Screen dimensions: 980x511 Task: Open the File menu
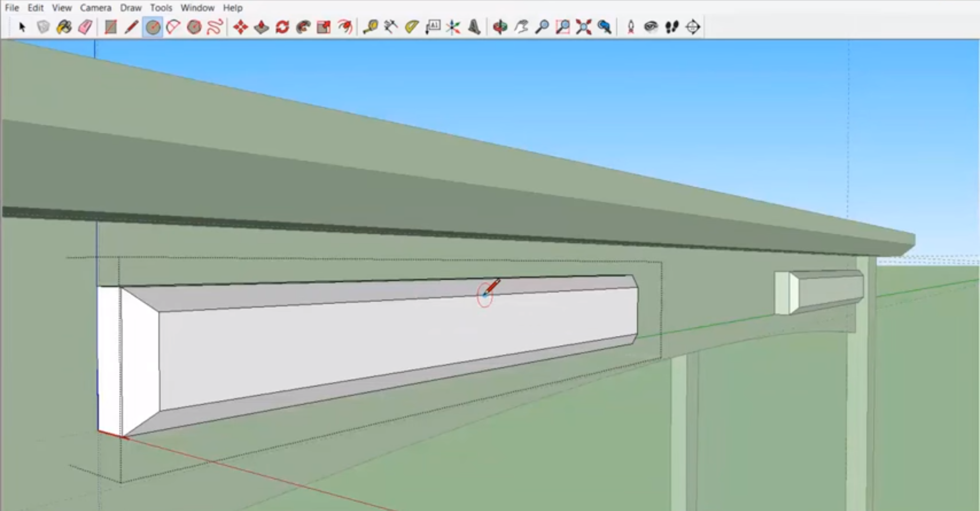pos(12,8)
